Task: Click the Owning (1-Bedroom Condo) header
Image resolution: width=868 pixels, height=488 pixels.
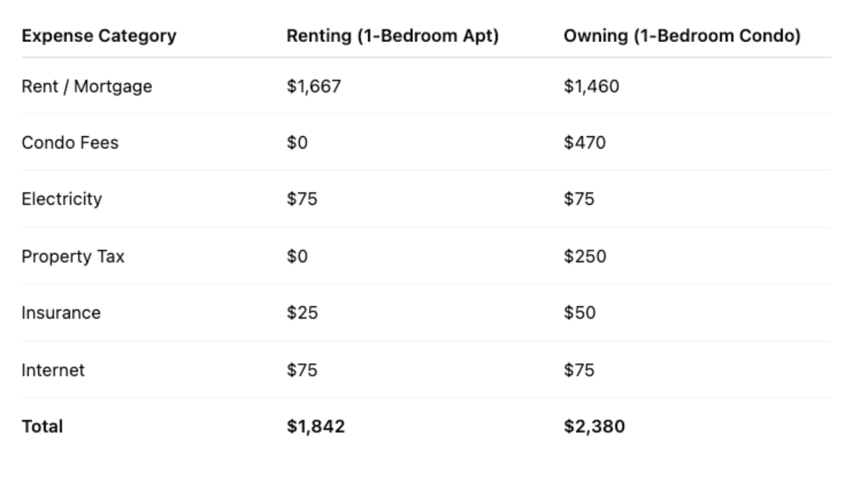Action: pos(682,37)
